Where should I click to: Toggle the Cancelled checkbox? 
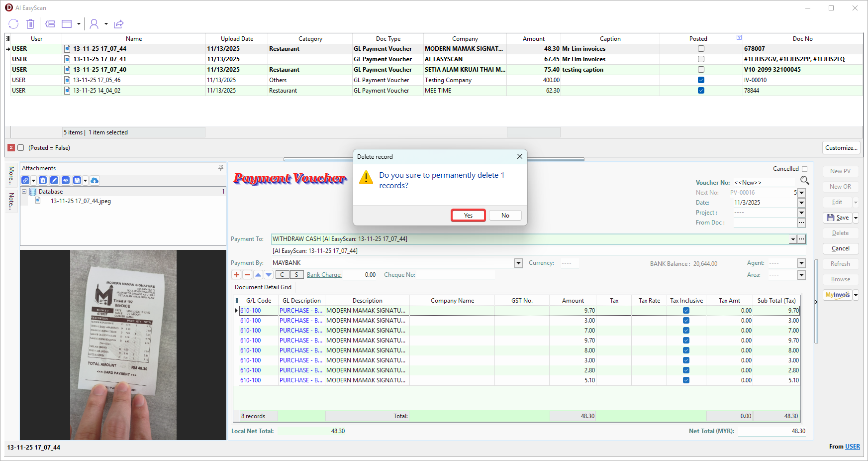[804, 169]
